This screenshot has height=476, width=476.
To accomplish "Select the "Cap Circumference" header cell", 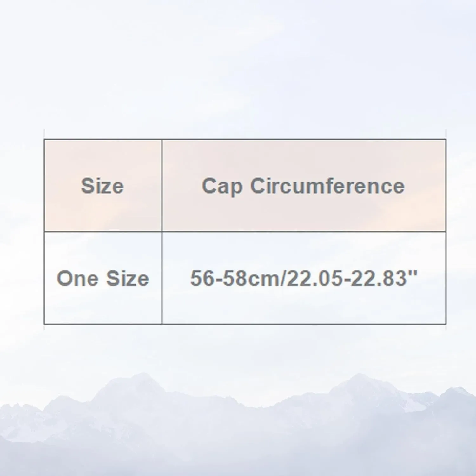I will click(x=304, y=185).
